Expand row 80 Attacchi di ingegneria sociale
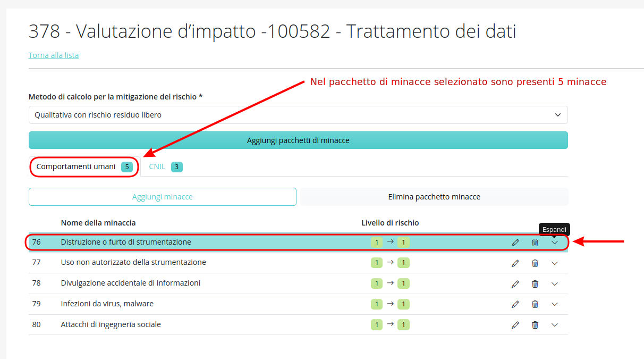 coord(555,324)
